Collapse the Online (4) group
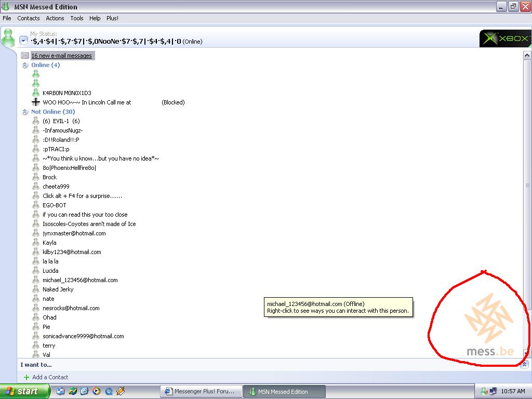 pos(25,65)
